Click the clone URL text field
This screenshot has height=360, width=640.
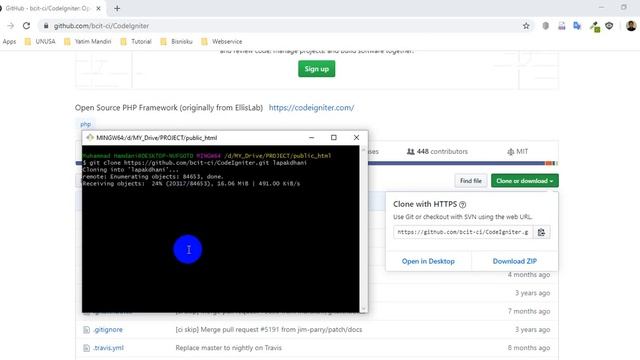[463, 232]
